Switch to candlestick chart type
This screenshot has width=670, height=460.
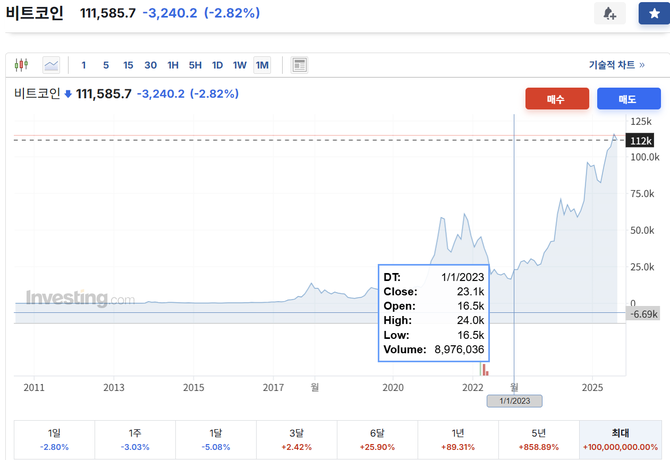click(x=23, y=65)
